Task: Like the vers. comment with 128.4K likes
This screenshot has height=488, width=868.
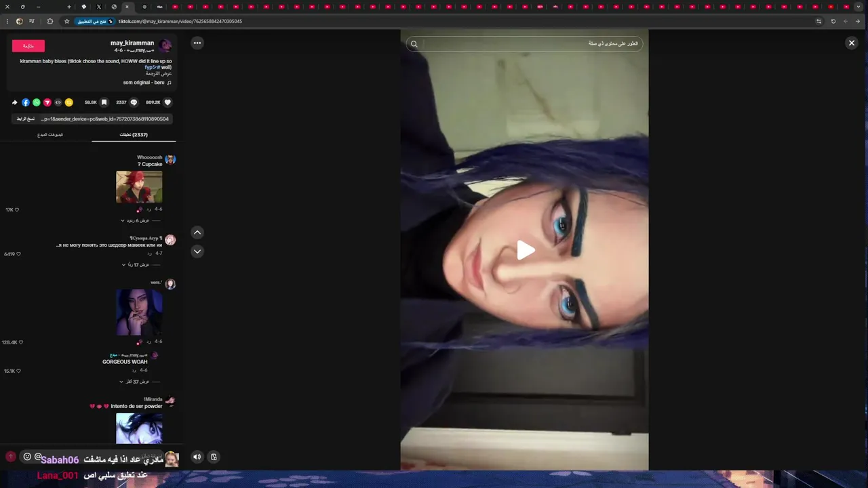Action: click(21, 342)
